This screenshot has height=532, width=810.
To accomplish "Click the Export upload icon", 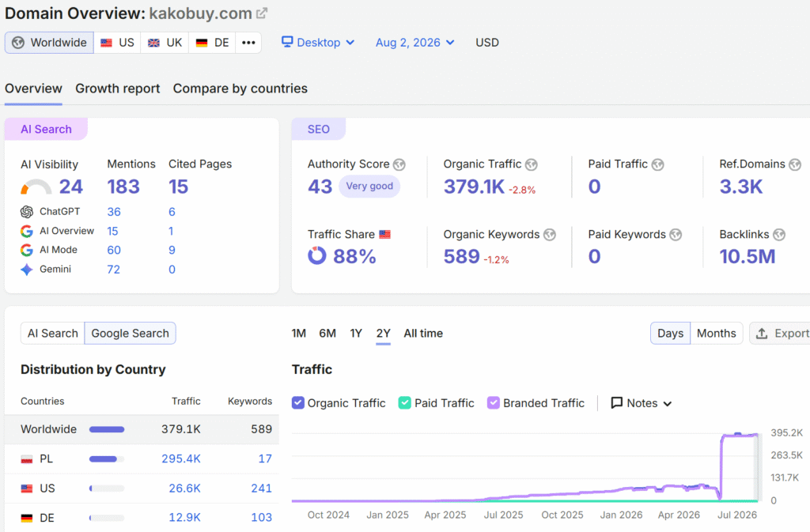I will [762, 334].
